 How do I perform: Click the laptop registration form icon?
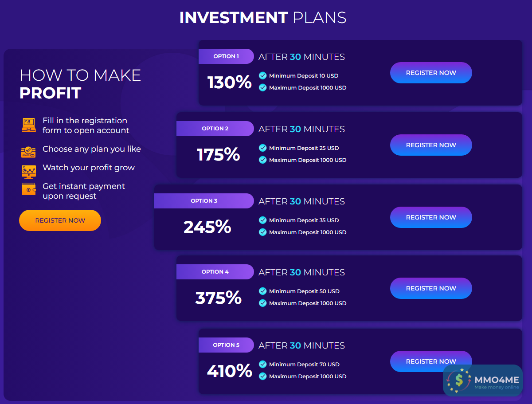click(29, 125)
